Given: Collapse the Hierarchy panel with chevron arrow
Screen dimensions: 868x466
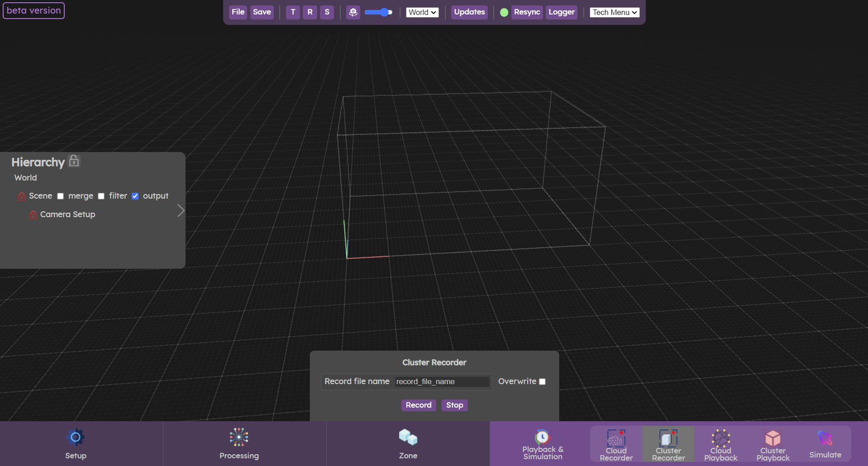Looking at the screenshot, I should click(x=181, y=210).
